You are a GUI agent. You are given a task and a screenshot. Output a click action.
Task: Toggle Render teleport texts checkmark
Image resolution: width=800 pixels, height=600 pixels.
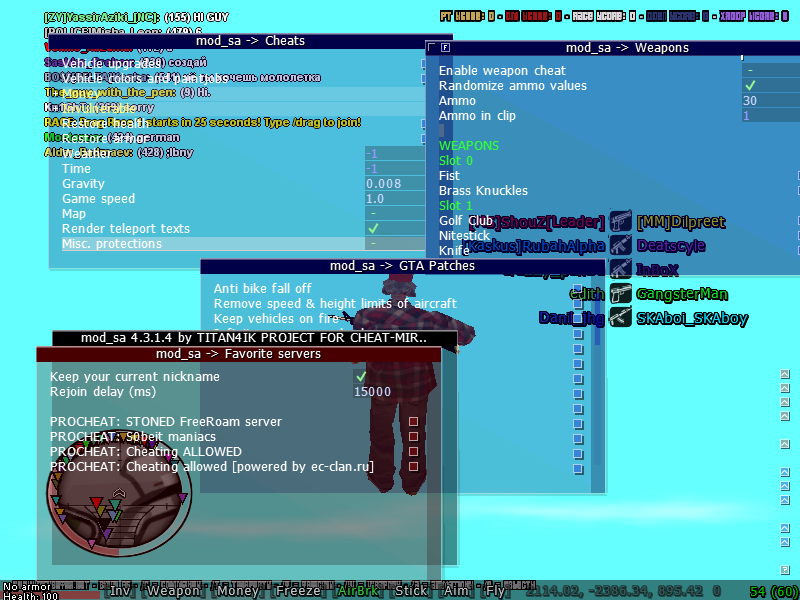click(373, 228)
